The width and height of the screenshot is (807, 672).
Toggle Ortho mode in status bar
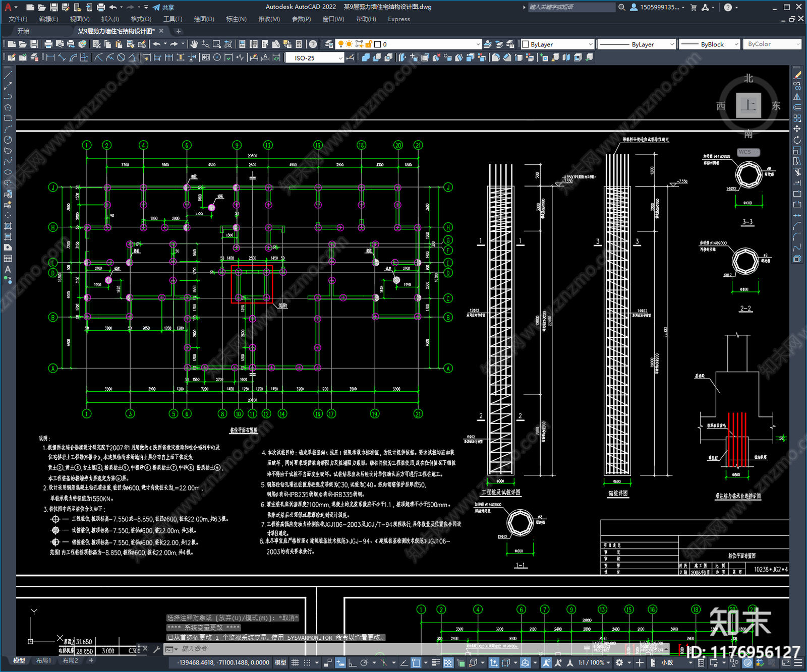click(352, 662)
